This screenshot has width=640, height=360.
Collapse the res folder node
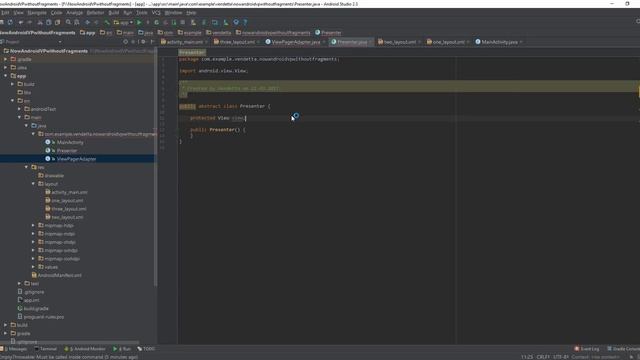[26, 167]
